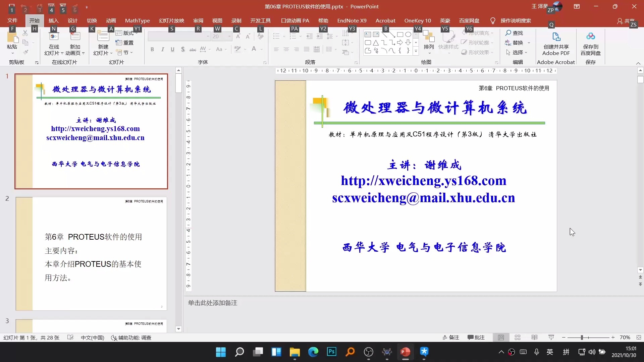
Task: Select the triangle shape in shapes gallery
Action: tap(376, 43)
